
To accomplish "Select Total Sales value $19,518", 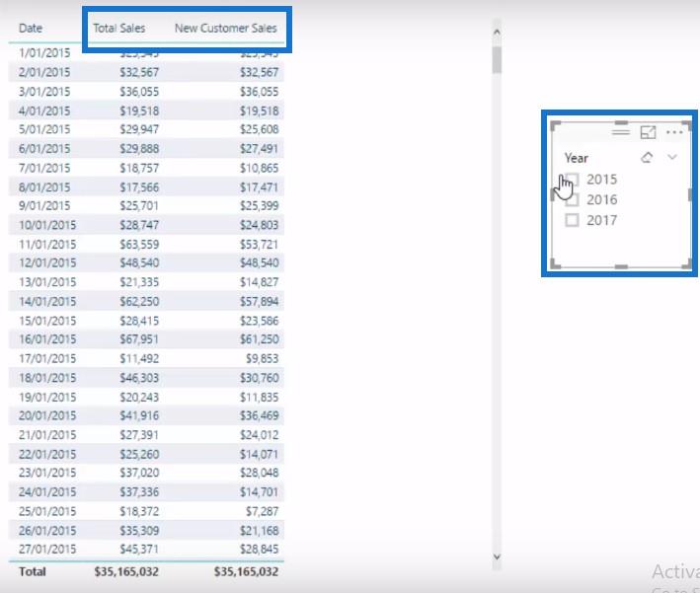I will [139, 111].
